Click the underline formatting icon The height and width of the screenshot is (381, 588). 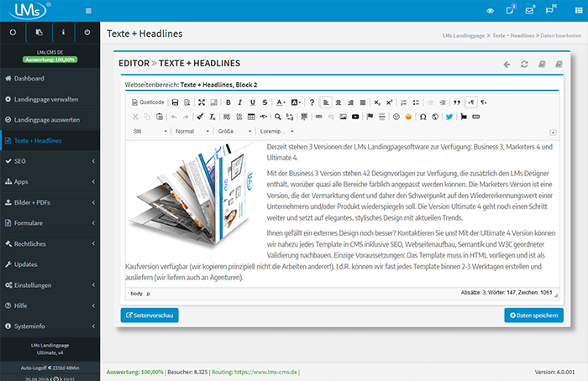252,102
